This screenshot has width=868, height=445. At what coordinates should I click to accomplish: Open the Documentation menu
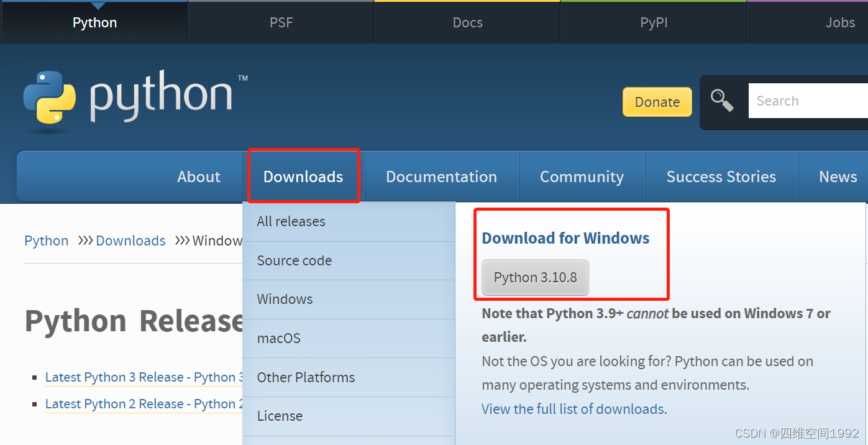441,177
